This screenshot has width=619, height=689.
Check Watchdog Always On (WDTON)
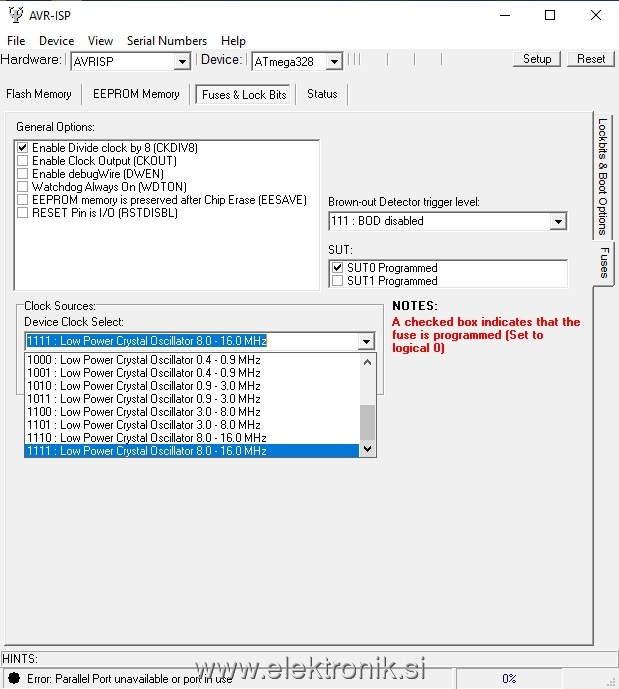22,187
